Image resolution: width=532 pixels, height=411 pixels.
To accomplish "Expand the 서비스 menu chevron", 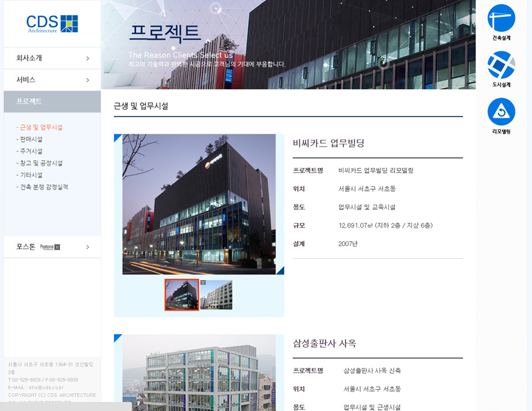I will (87, 80).
